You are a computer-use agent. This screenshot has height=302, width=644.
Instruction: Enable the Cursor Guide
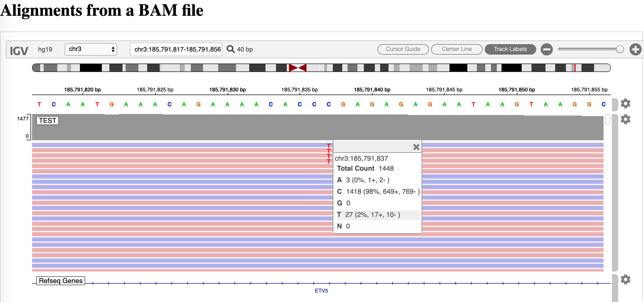pos(403,49)
